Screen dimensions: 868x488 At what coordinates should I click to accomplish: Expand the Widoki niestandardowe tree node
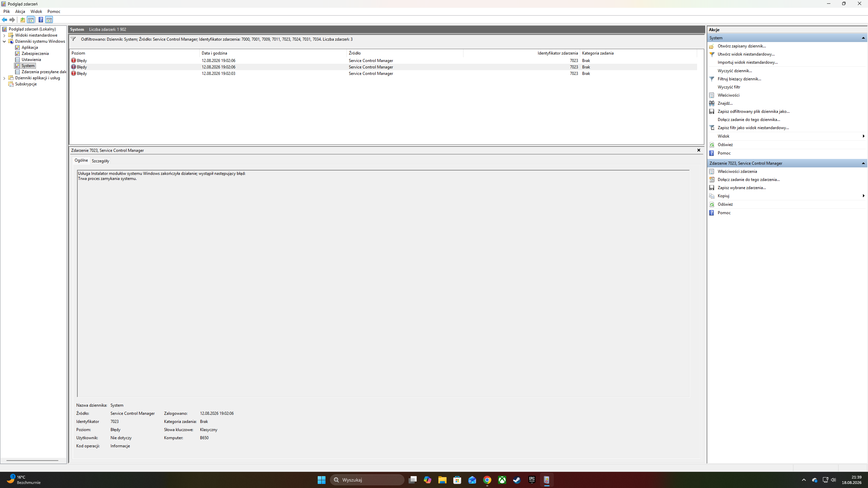pyautogui.click(x=4, y=35)
